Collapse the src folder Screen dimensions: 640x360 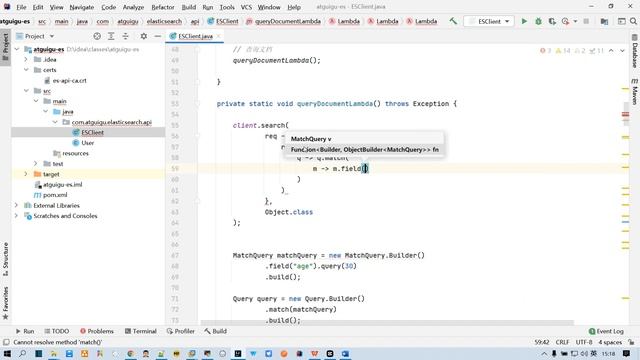click(26, 91)
